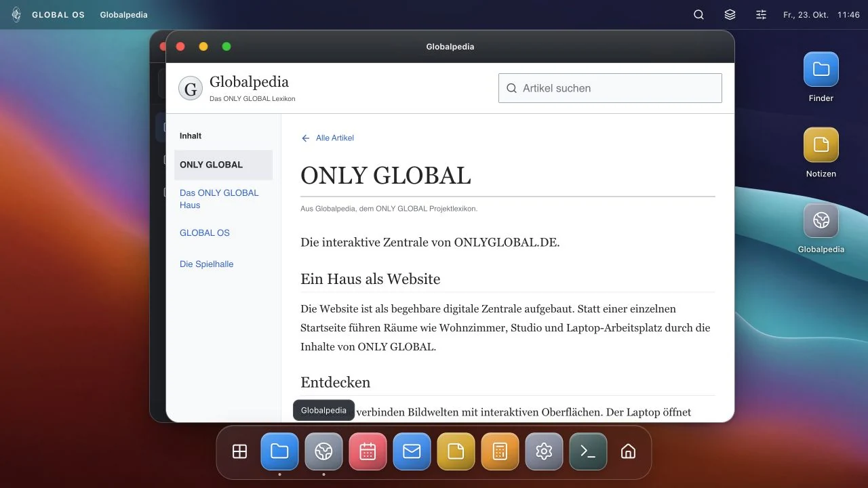Click the Ein Haus als Website heading
The height and width of the screenshot is (488, 868).
[x=370, y=279]
